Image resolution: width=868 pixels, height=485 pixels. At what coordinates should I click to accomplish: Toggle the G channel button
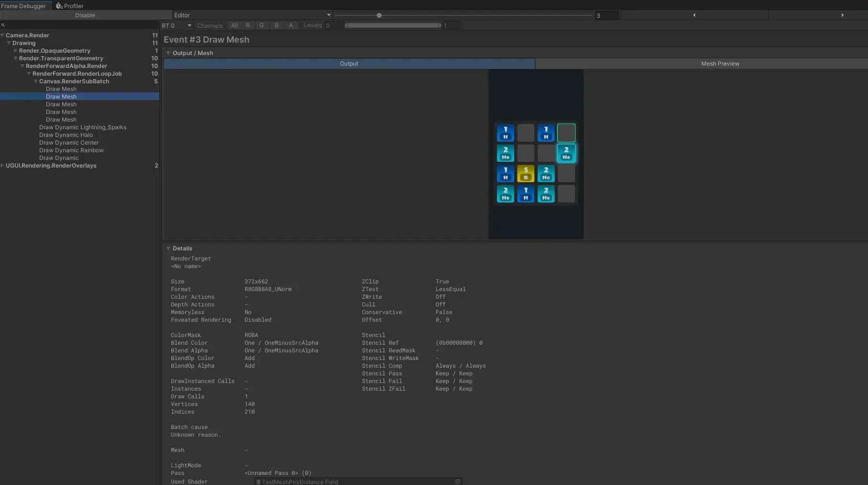point(261,25)
